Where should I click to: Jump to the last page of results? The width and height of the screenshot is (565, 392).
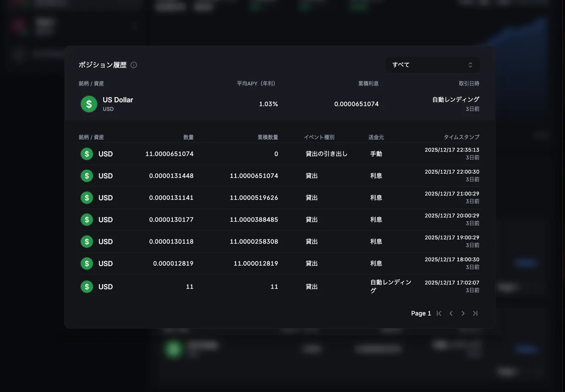coord(475,313)
